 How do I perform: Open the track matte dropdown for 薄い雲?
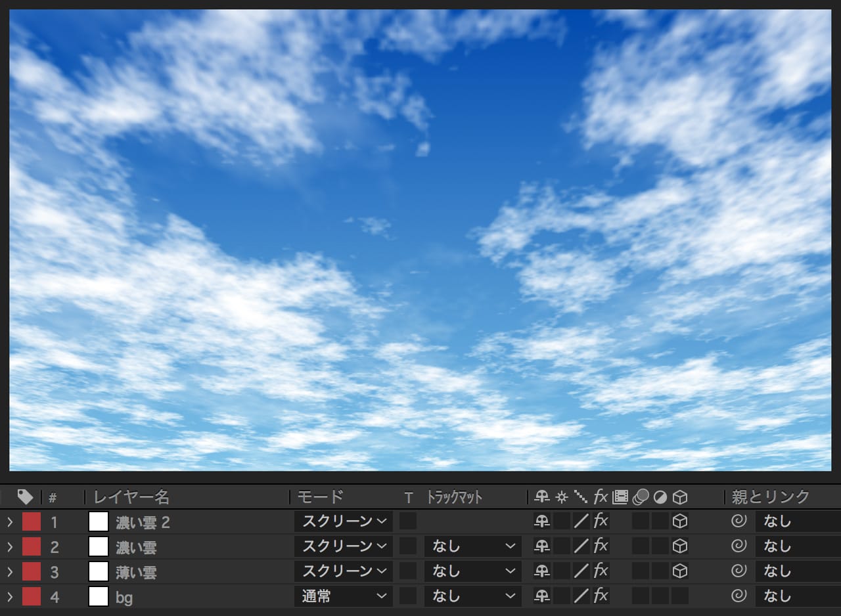pos(472,571)
